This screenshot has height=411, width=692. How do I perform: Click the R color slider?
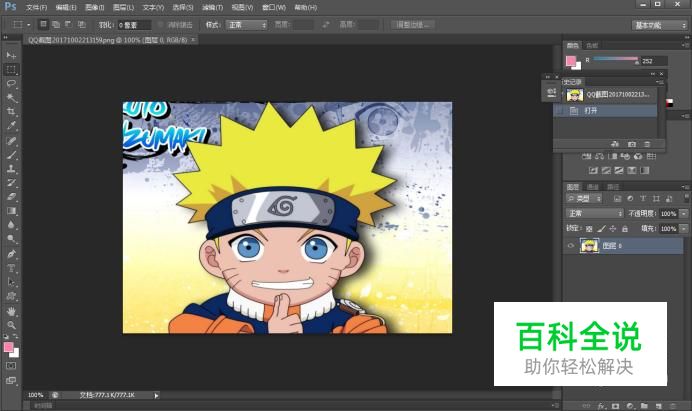click(x=616, y=59)
